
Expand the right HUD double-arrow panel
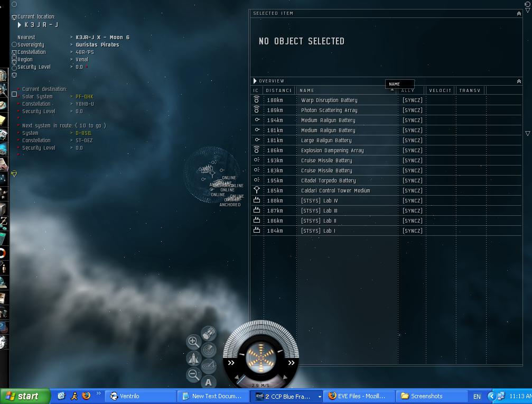292,363
